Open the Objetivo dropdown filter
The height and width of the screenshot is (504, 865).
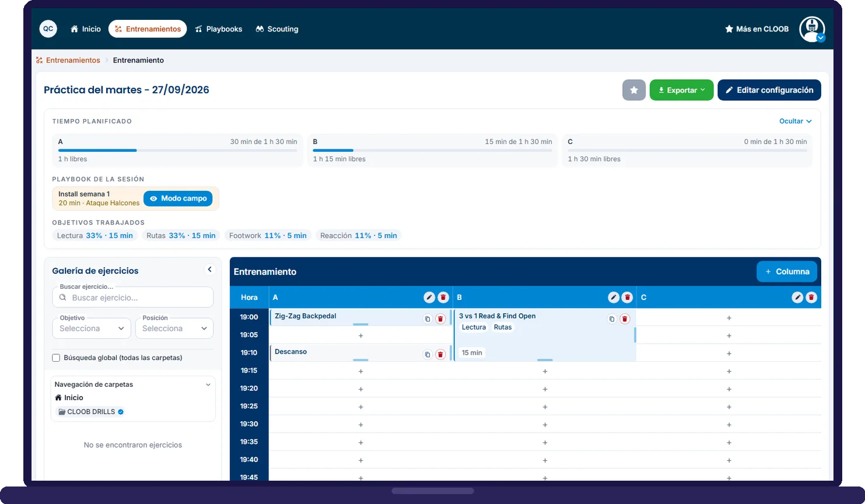(92, 328)
